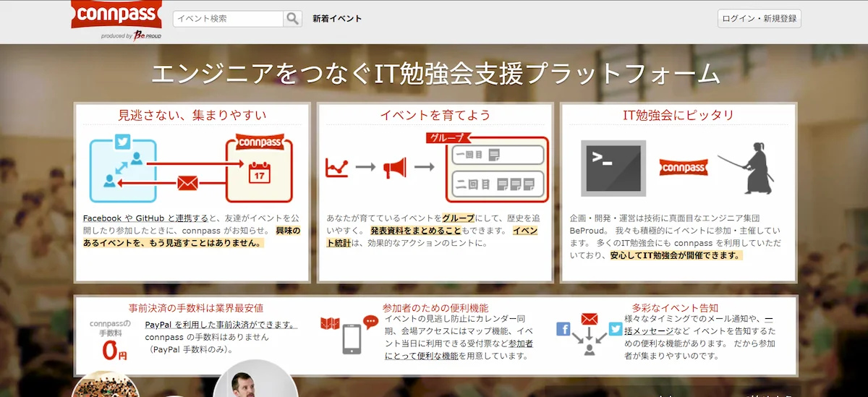Open the 新着イベント menu item
The image size is (868, 397).
337,19
